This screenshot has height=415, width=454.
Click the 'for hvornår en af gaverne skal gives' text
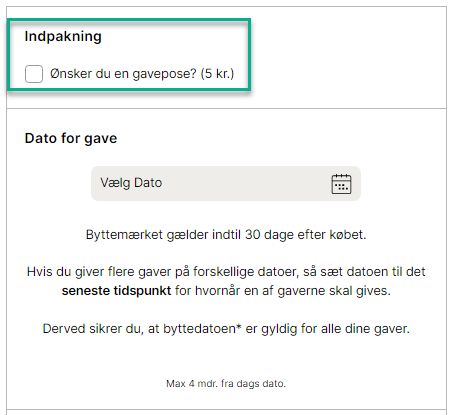[283, 291]
